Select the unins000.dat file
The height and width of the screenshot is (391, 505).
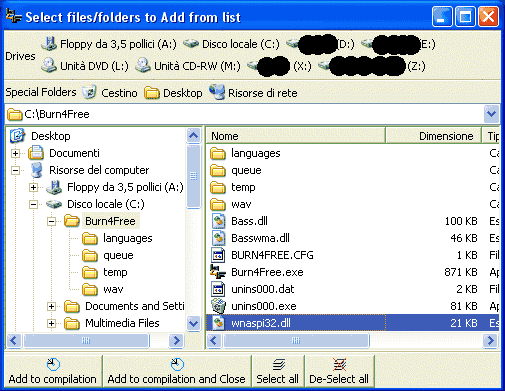(263, 289)
